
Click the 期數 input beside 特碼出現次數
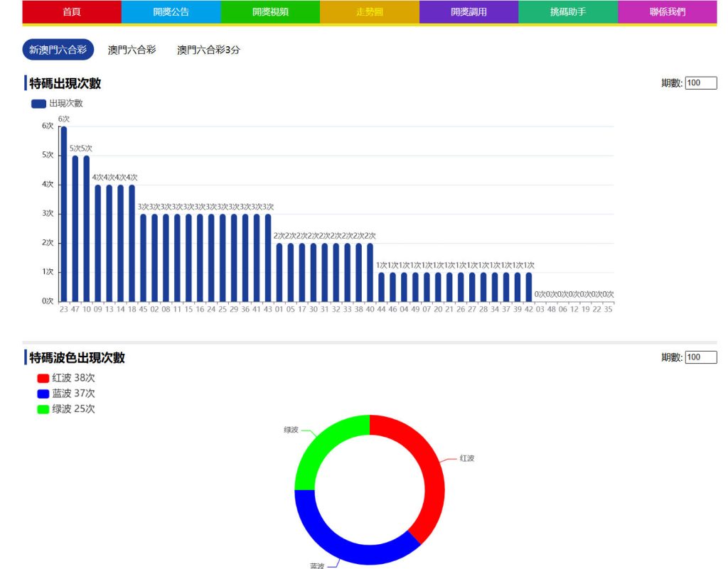[701, 82]
